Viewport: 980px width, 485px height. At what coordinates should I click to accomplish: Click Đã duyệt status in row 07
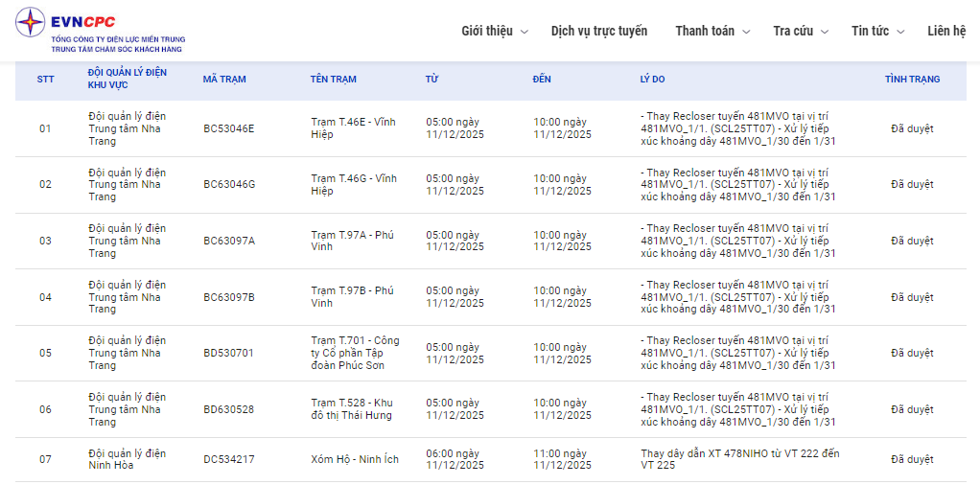(912, 459)
